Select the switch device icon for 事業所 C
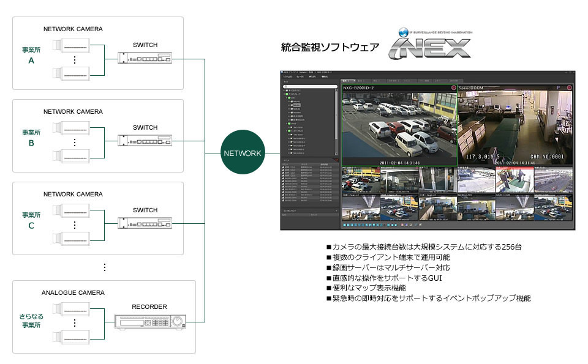Viewport: 588px width, 364px height. pos(145,223)
